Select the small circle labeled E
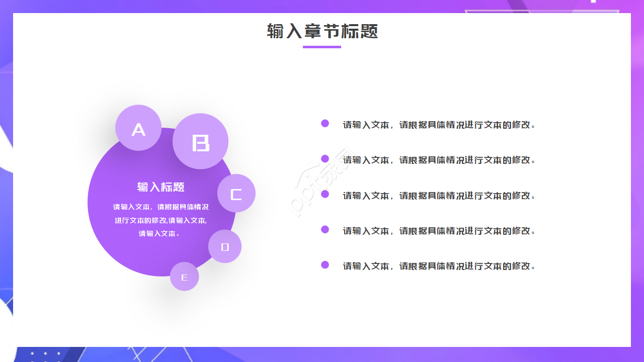Image resolution: width=644 pixels, height=362 pixels. pyautogui.click(x=184, y=276)
